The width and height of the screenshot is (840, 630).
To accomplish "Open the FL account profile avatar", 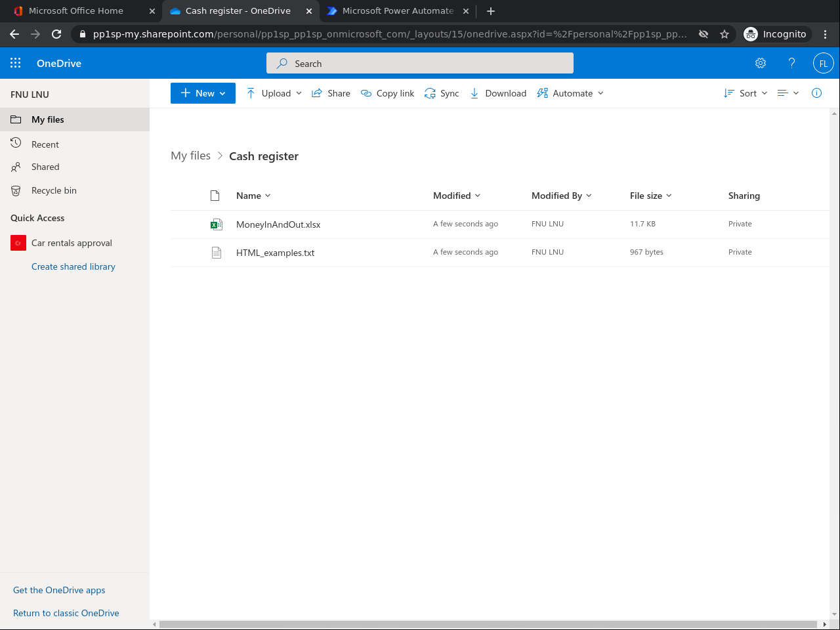I will (823, 63).
